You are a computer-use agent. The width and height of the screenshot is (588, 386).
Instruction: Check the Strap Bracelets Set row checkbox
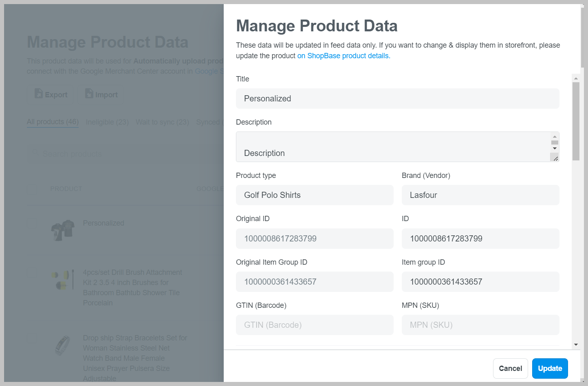pyautogui.click(x=32, y=339)
